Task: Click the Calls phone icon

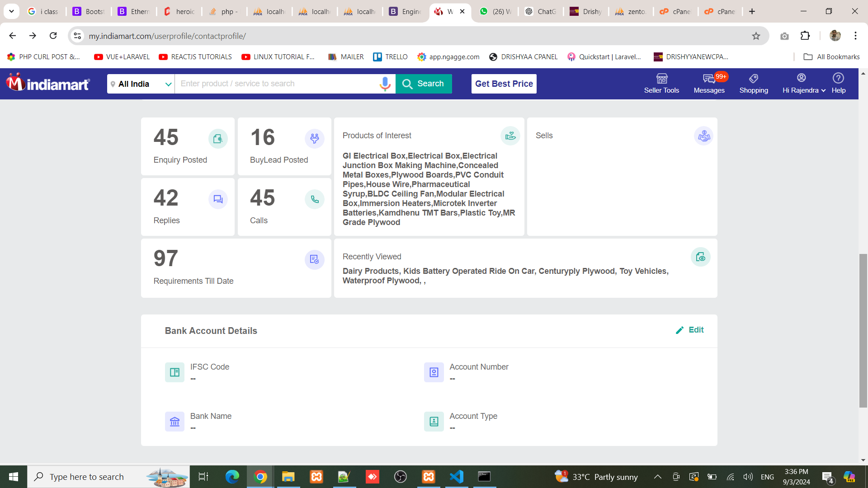Action: (x=314, y=199)
